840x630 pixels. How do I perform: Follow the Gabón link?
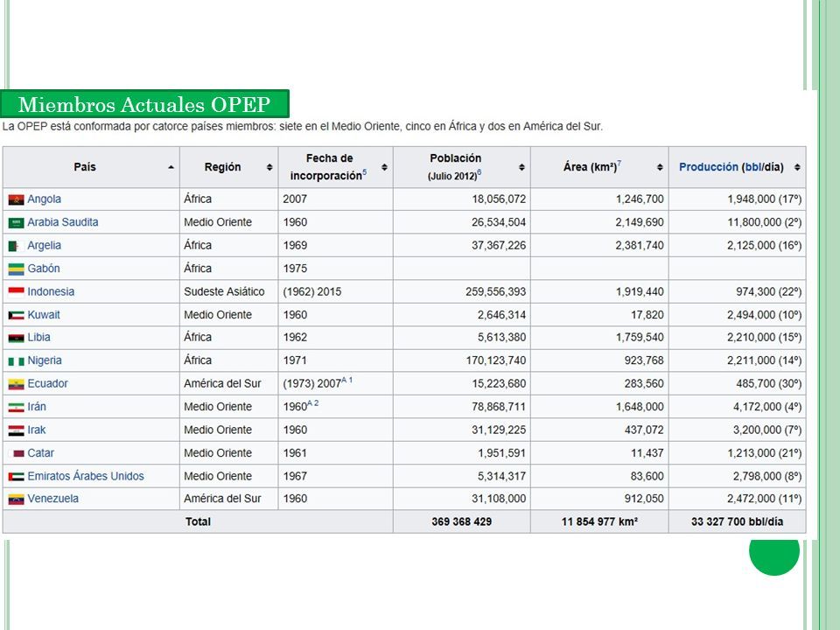[44, 269]
